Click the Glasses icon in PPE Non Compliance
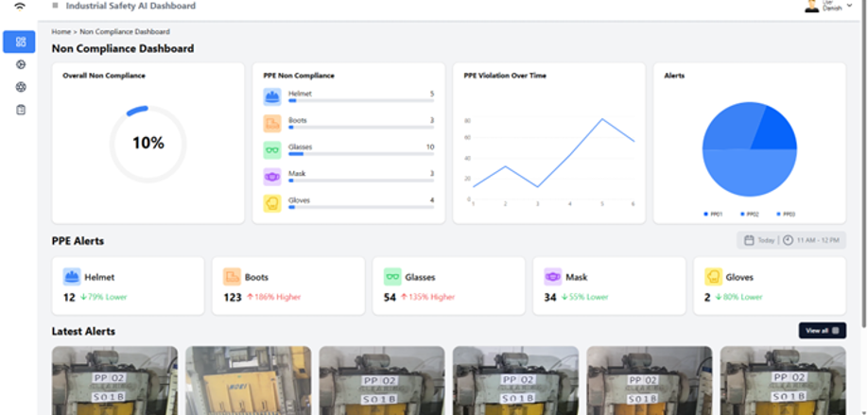 [272, 149]
